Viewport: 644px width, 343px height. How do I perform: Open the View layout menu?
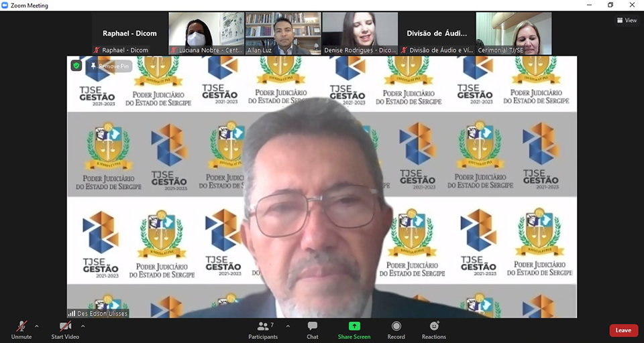(627, 20)
